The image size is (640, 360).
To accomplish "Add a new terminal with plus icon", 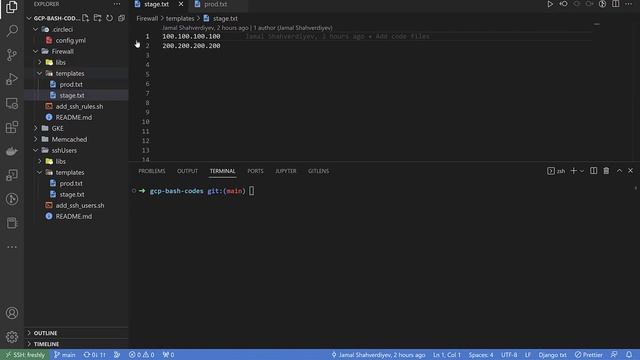I will coord(573,171).
